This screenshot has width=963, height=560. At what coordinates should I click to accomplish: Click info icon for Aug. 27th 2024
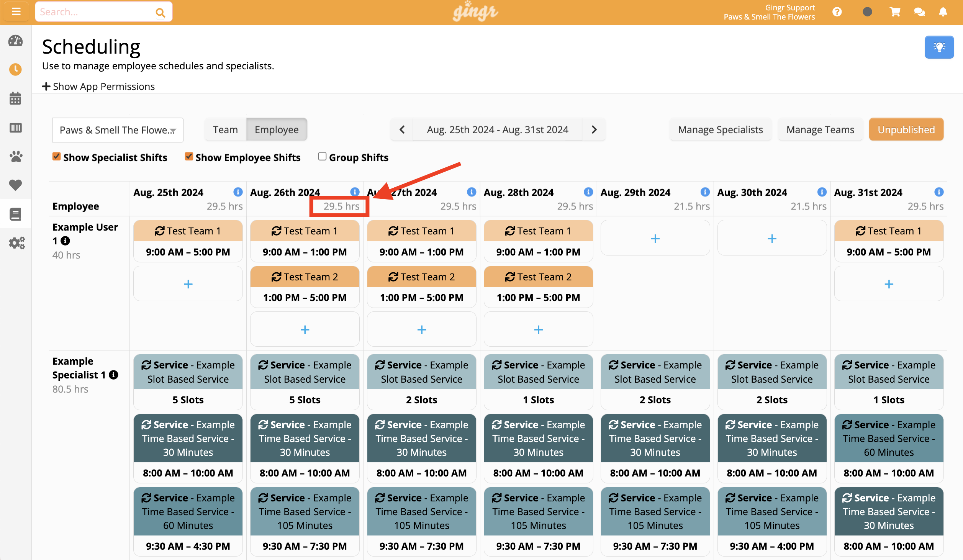tap(472, 192)
